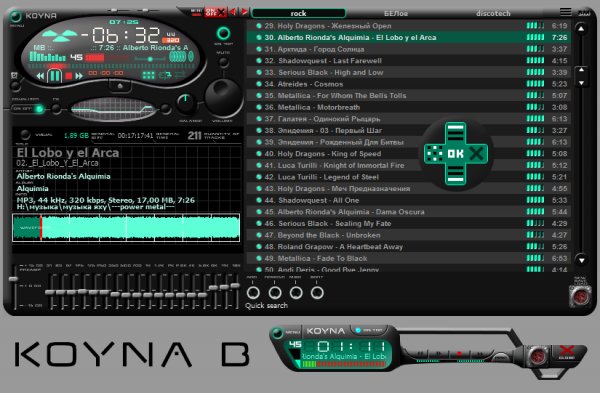Select track 36. Metallica - Motorbreath
The image size is (600, 393).
(408, 108)
